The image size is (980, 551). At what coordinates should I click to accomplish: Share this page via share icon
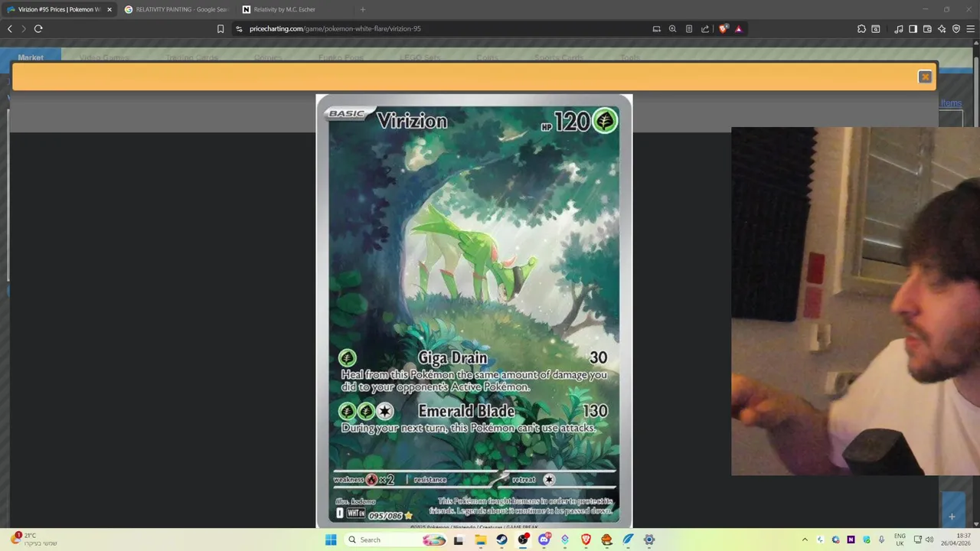(x=704, y=28)
